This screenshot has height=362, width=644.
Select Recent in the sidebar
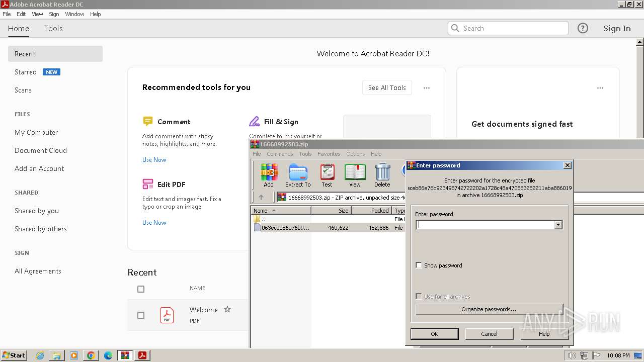point(55,54)
